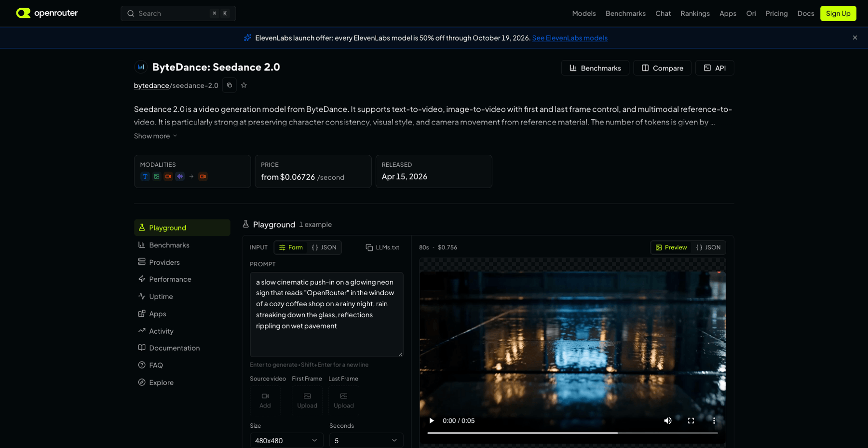Star the Seedance 2.0 model as favorite
Image resolution: width=868 pixels, height=448 pixels.
pyautogui.click(x=244, y=85)
